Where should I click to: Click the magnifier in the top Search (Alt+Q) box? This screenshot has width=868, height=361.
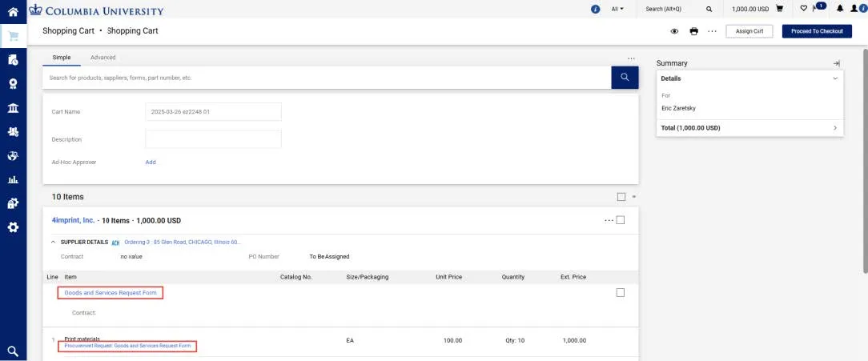709,9
